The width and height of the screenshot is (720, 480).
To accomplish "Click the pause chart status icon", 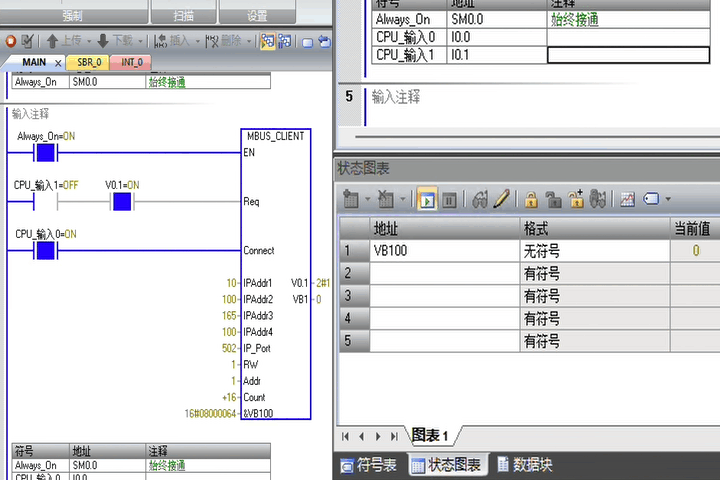I will [449, 200].
